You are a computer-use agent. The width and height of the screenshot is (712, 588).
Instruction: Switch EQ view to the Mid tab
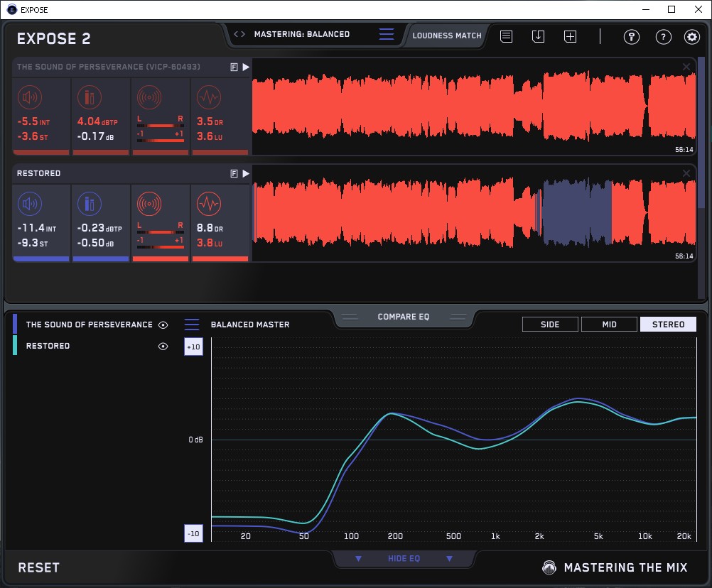coord(609,325)
